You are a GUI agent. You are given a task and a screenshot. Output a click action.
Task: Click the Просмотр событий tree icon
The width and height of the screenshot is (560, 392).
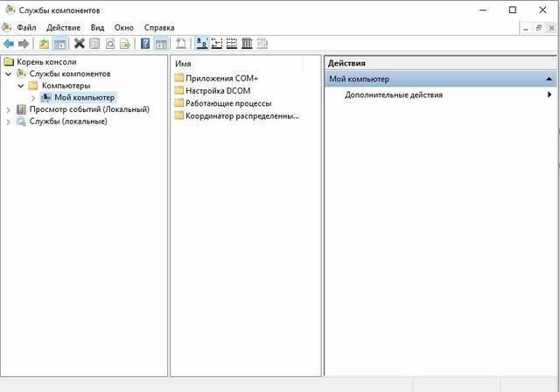(x=21, y=109)
